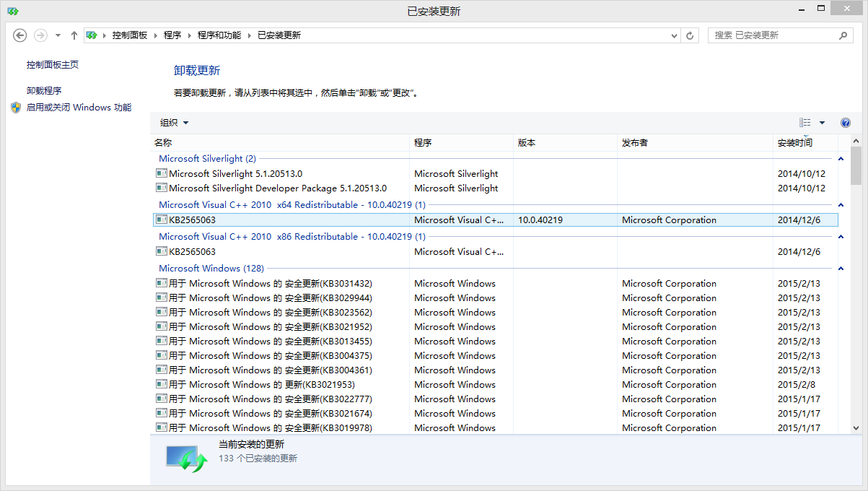Sort by the 安装时间 column header
This screenshot has width=868, height=491.
805,142
